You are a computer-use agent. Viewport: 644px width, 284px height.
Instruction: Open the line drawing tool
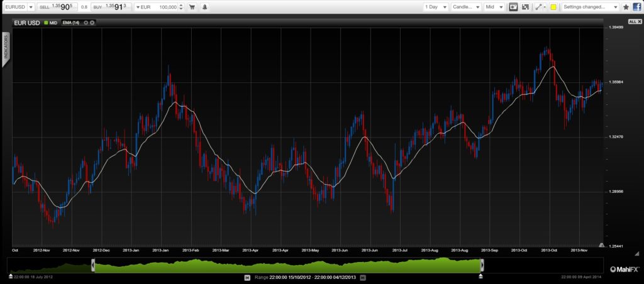point(540,7)
